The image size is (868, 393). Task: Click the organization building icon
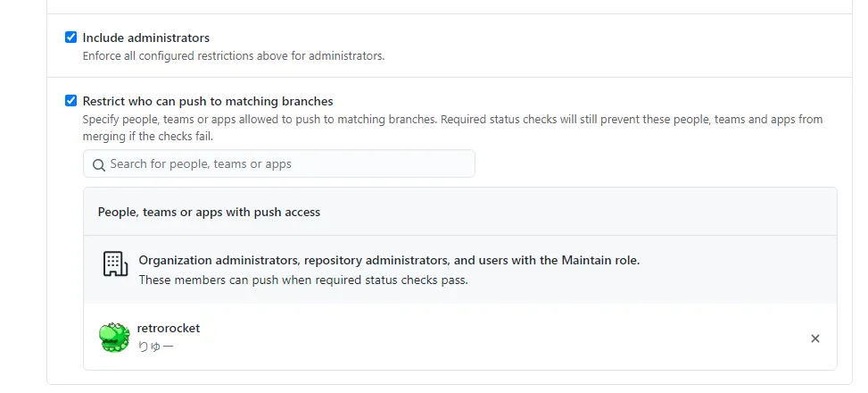114,263
